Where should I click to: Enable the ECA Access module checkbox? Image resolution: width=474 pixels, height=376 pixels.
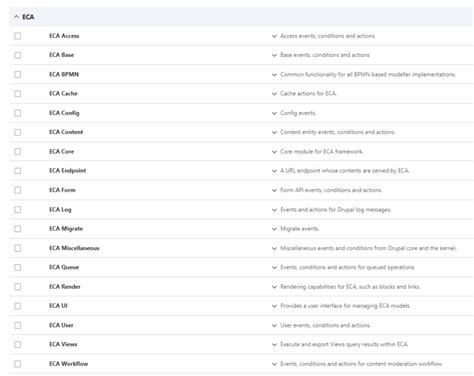[x=18, y=36]
